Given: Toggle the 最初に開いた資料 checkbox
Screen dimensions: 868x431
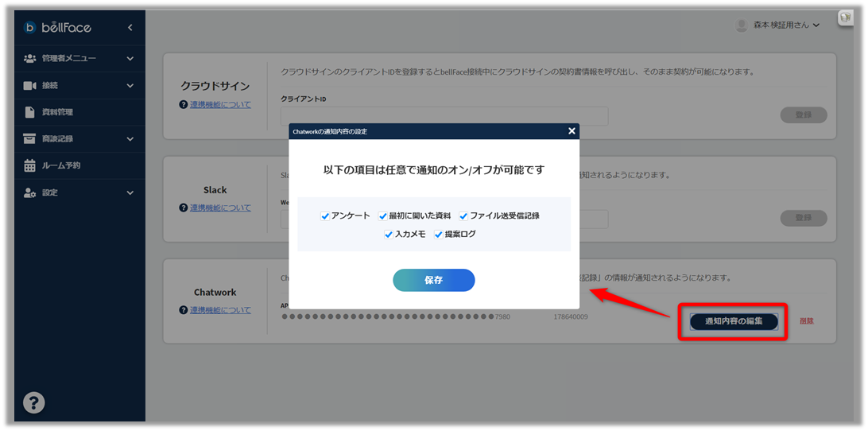Looking at the screenshot, I should point(382,216).
